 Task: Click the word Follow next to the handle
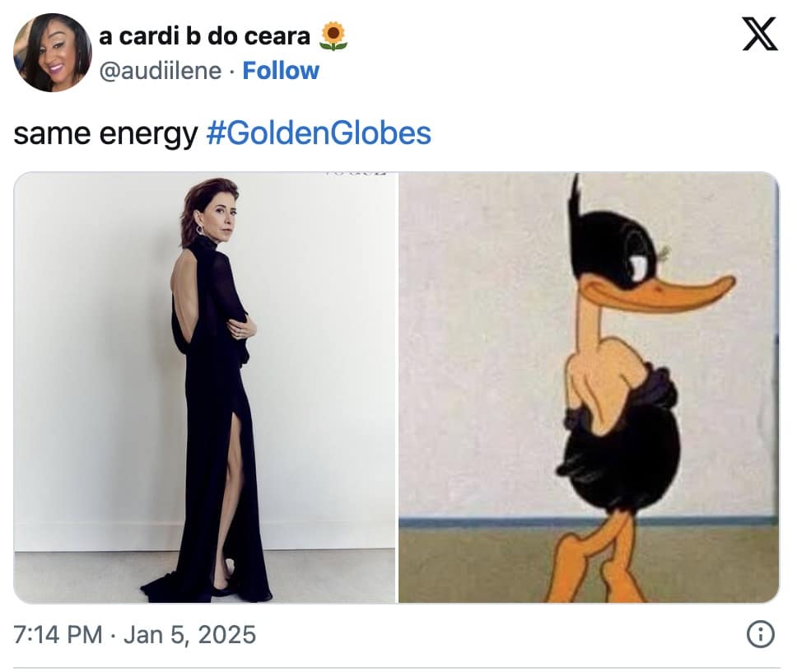280,72
